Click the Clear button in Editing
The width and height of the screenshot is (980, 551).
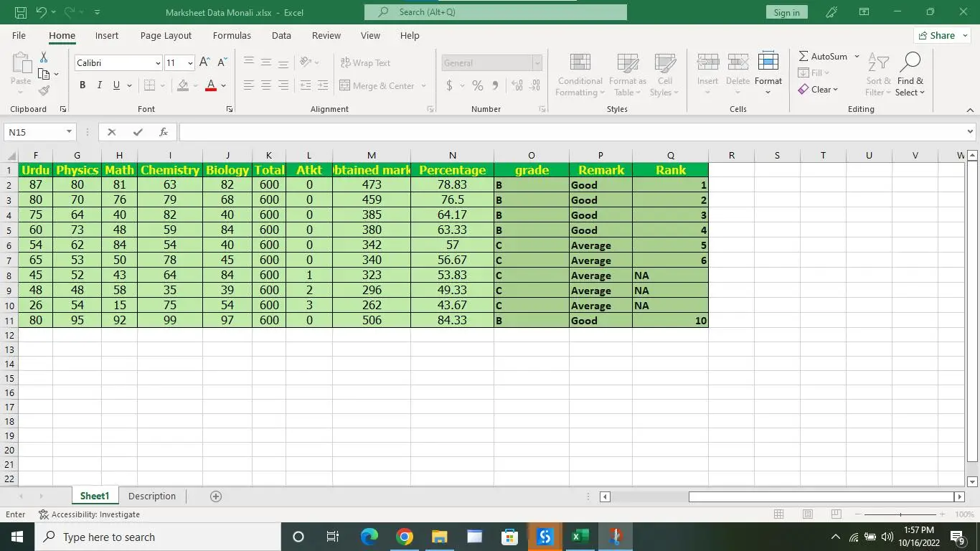[x=818, y=90]
